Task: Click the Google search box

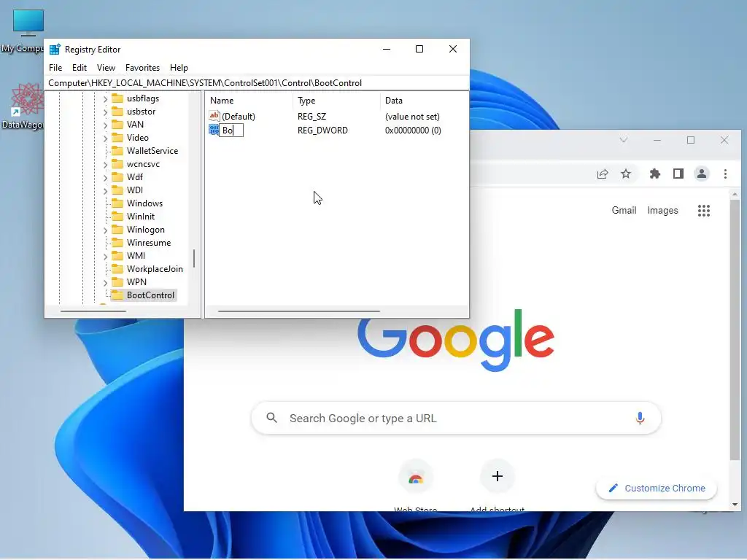Action: coord(456,418)
